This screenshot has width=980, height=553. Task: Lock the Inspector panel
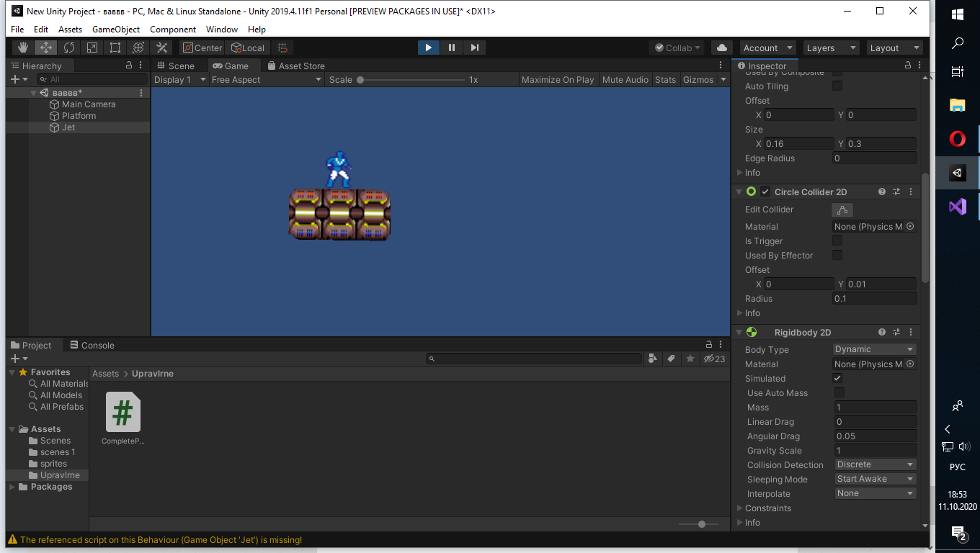(908, 66)
